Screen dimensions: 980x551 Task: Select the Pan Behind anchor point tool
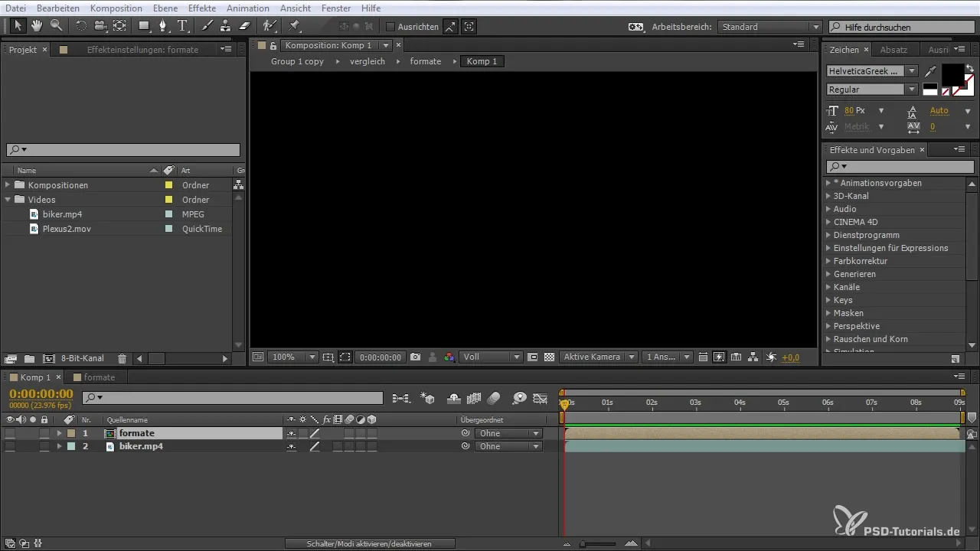coord(119,26)
